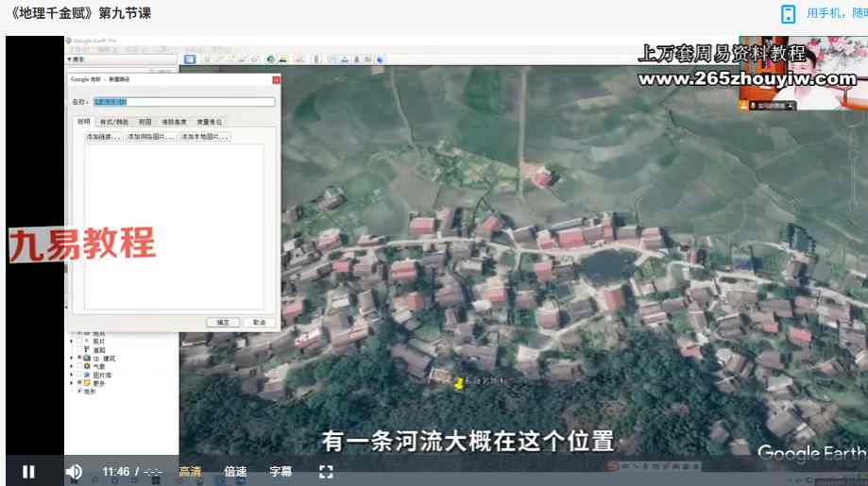Expand the 更多 layer tree node

pos(72,383)
